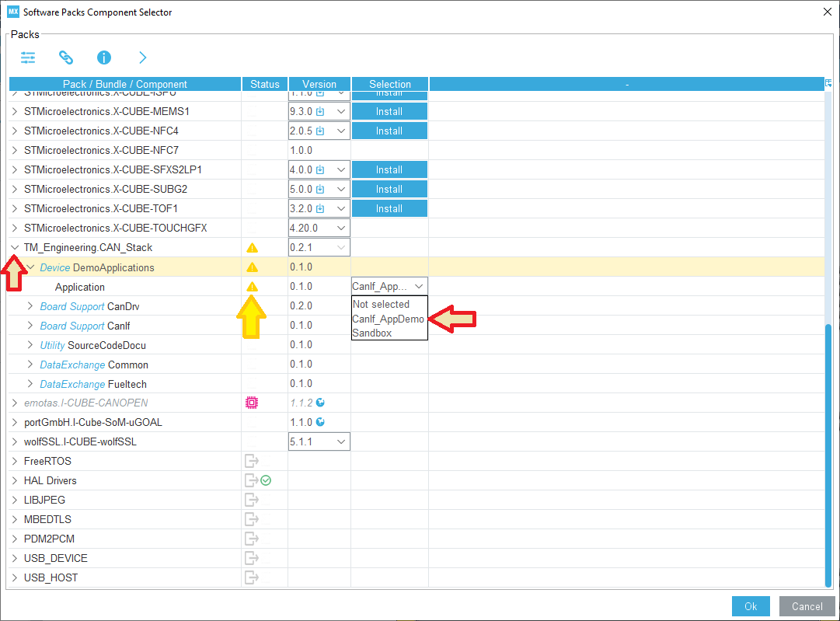The image size is (840, 621).
Task: Click the pink chip icon on emotas row
Action: coord(252,403)
